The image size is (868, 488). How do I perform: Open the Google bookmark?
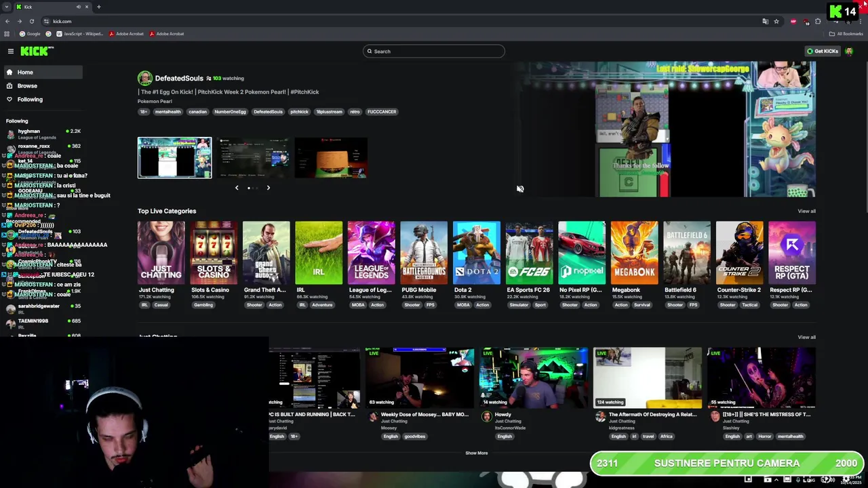[30, 33]
